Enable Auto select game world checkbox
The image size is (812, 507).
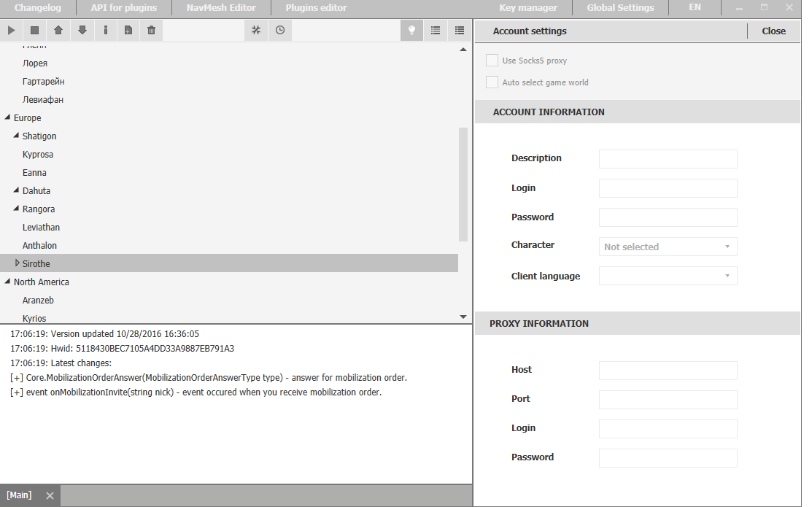(492, 82)
